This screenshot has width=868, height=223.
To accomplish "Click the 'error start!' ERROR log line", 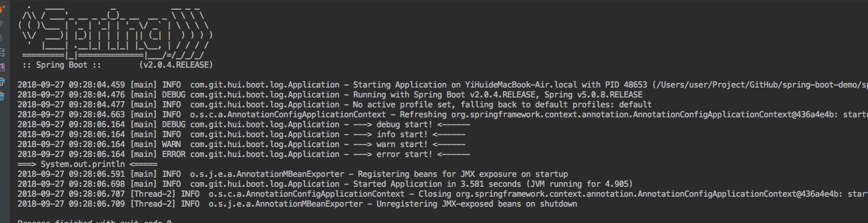I will pyautogui.click(x=244, y=154).
